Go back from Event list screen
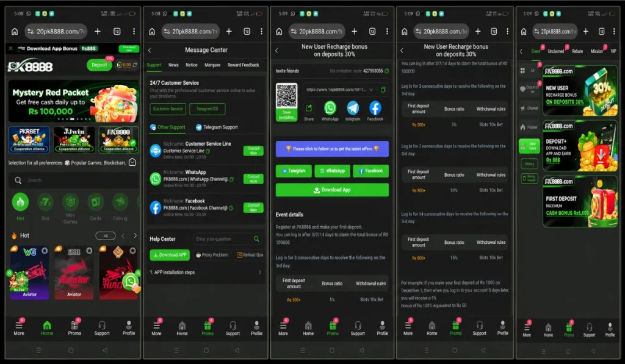Viewport: 625px width, 364px height. tap(521, 51)
